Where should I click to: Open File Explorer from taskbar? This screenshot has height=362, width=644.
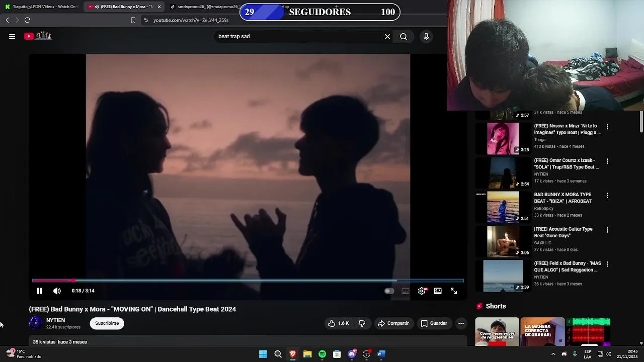pyautogui.click(x=307, y=354)
